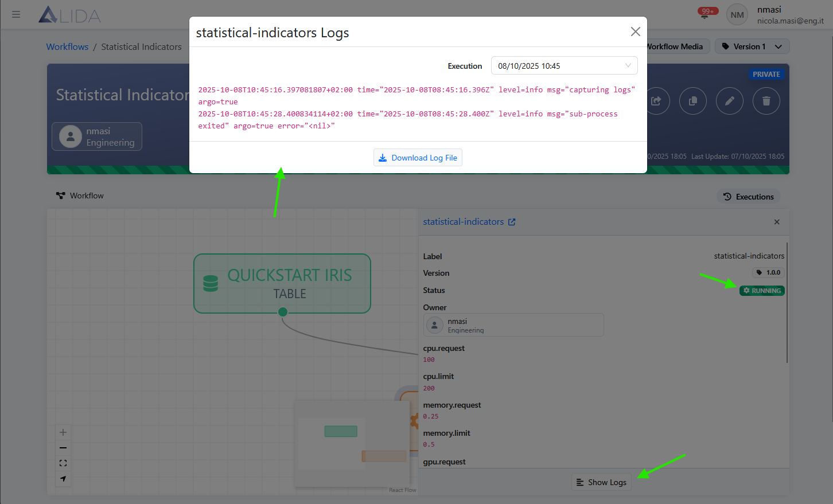Click the edit pencil icon
The image size is (833, 504).
coord(730,101)
